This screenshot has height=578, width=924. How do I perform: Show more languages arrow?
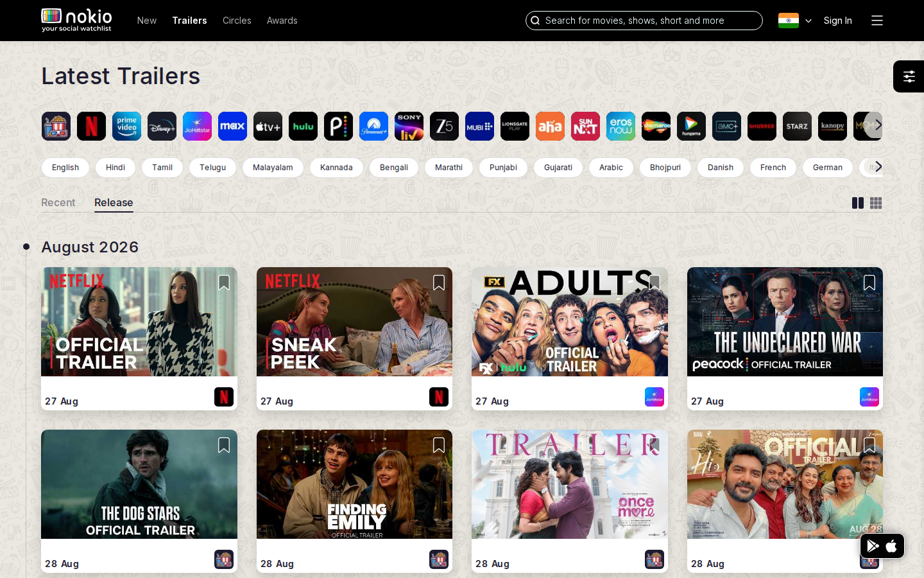878,167
